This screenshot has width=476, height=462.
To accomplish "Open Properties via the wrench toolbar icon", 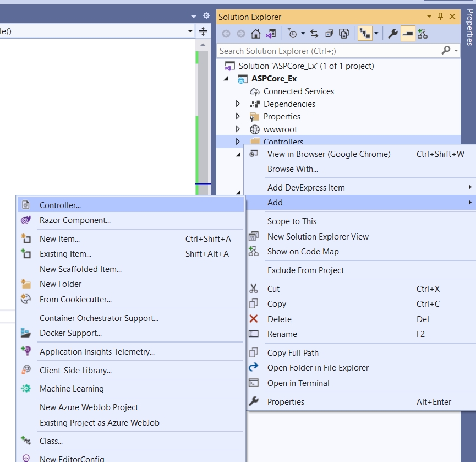I will [x=393, y=34].
